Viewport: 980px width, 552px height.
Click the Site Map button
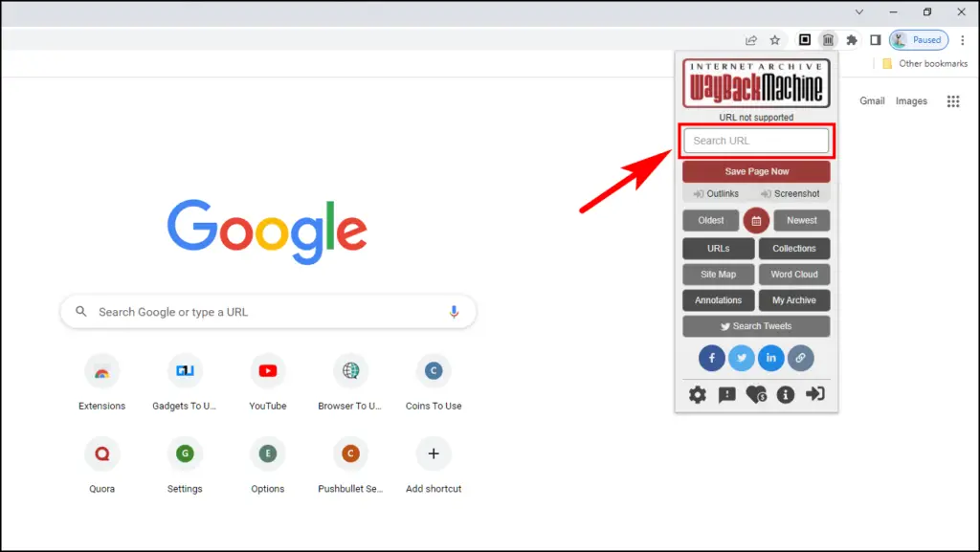(x=719, y=275)
